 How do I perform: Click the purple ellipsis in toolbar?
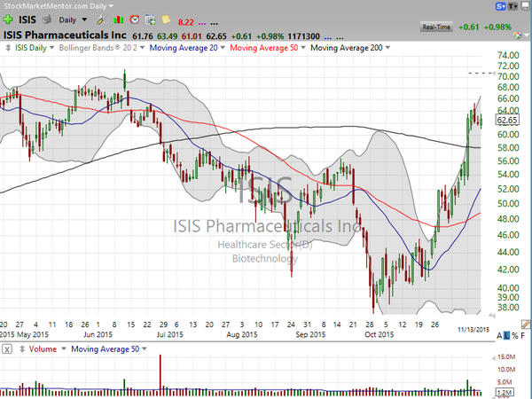[202, 24]
